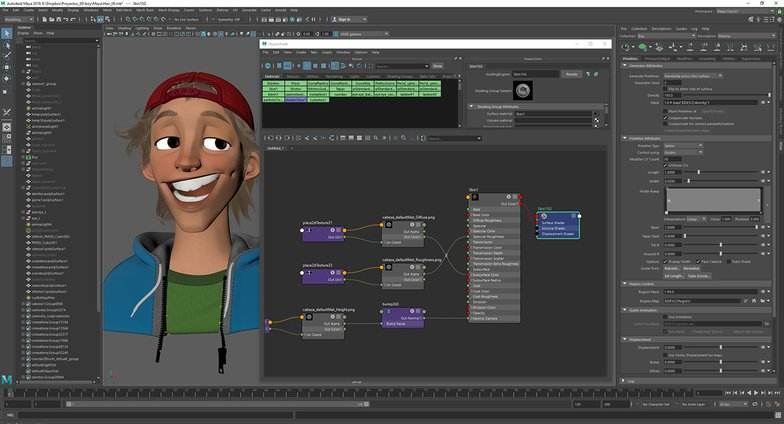Viewport: 784px width, 424px height.
Task: Click the New Scene icon on the status line
Action: click(x=44, y=20)
